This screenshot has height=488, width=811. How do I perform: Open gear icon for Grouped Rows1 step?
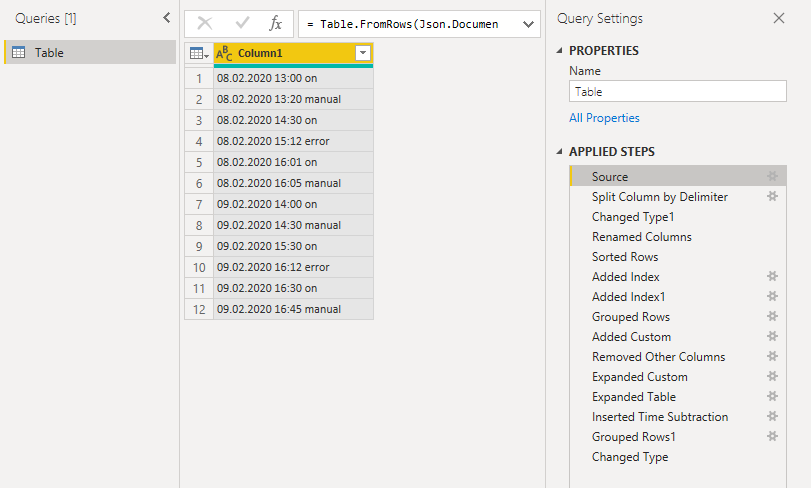[772, 436]
